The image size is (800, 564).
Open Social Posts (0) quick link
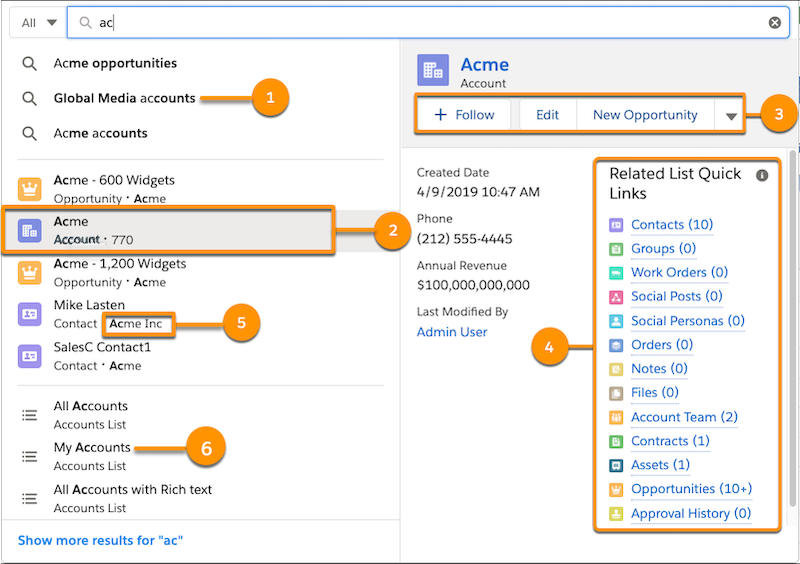click(x=677, y=297)
